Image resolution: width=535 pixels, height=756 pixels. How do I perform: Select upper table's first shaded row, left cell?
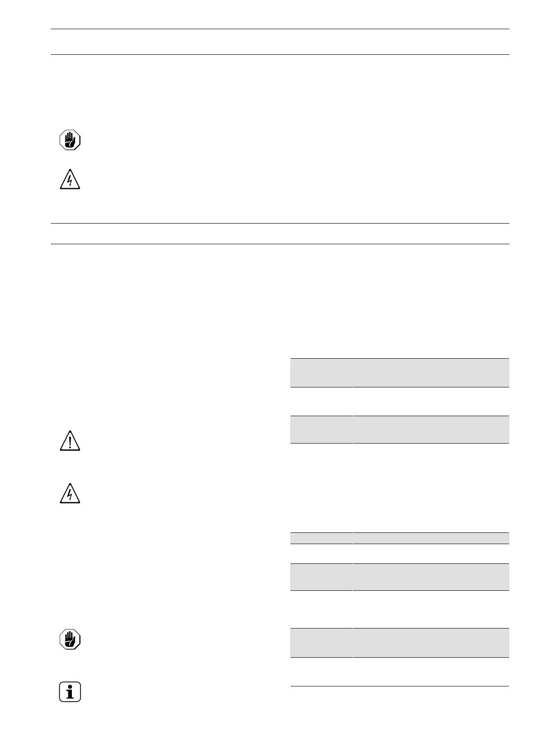click(321, 373)
